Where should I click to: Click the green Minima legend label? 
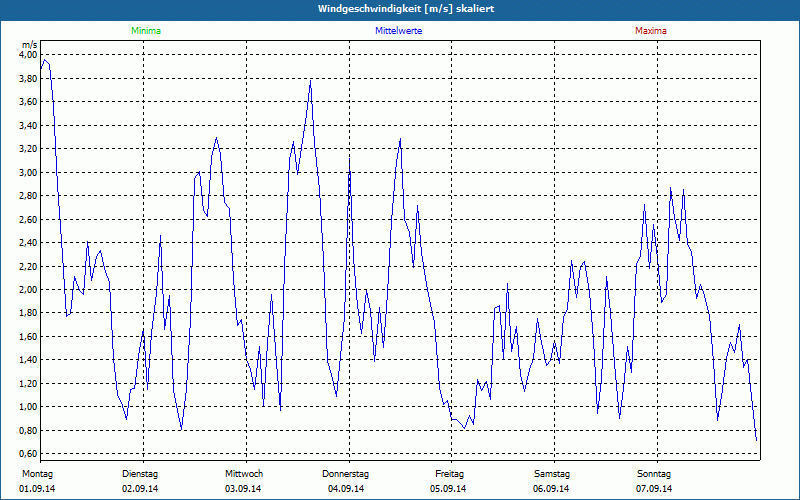pyautogui.click(x=146, y=31)
